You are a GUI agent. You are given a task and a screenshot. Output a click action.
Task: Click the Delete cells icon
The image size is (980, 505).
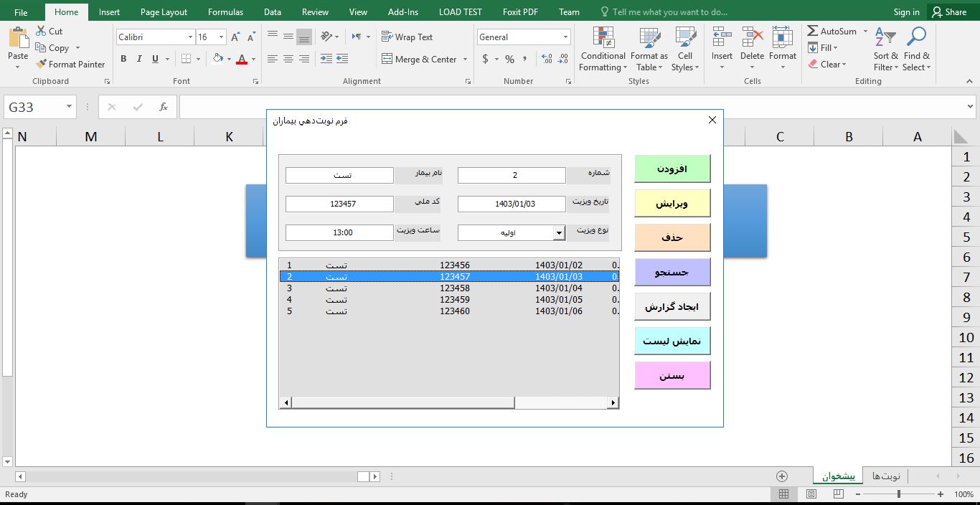752,39
